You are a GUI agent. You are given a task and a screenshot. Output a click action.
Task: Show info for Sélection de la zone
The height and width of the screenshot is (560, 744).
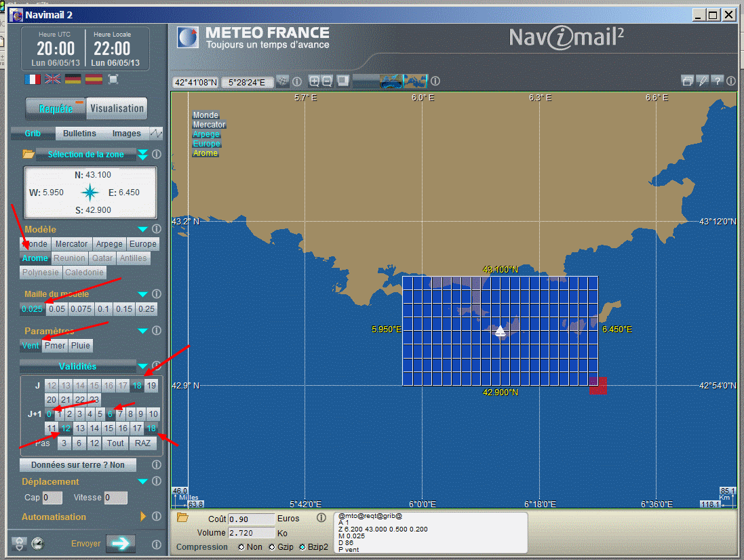point(157,154)
